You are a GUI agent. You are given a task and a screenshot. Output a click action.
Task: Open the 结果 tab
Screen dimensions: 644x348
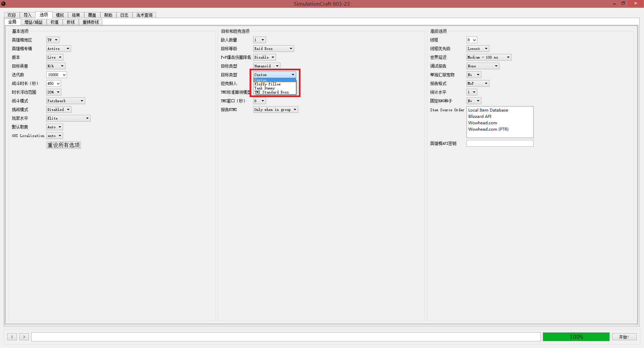coord(76,15)
